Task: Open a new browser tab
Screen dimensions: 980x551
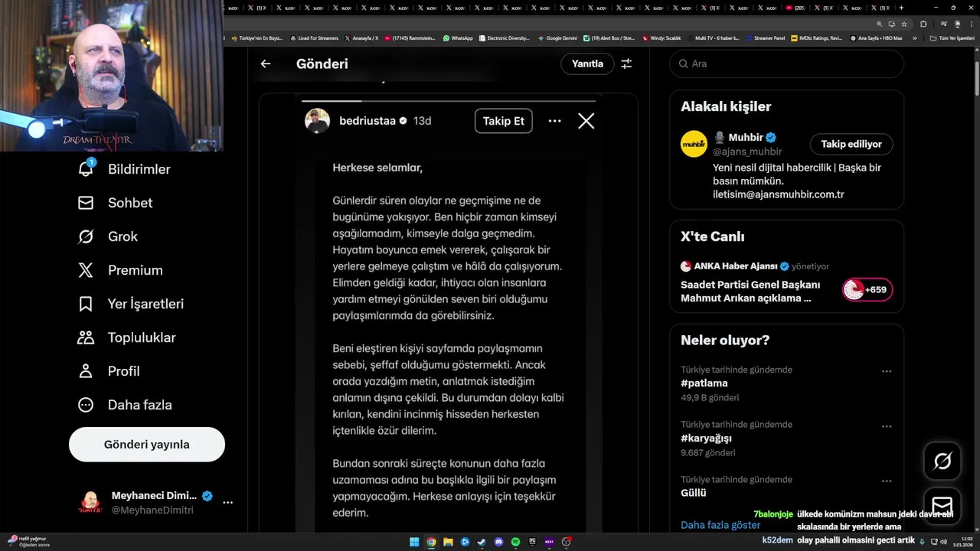Action: (x=903, y=8)
